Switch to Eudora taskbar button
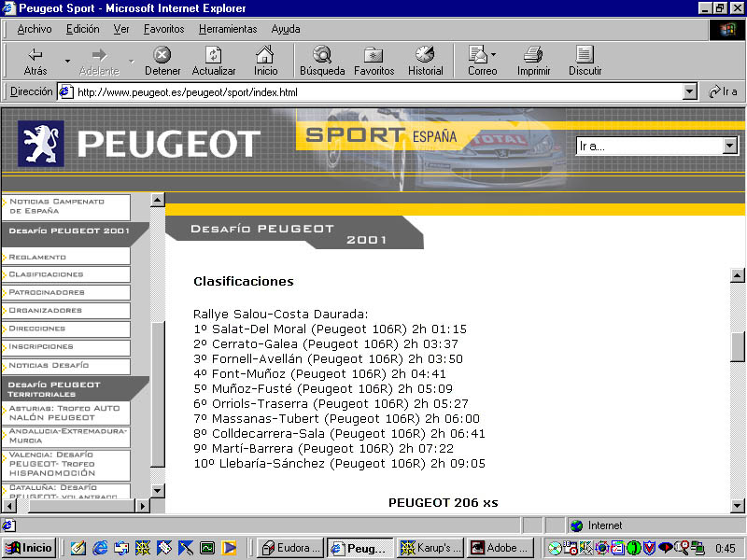The height and width of the screenshot is (560, 747). (291, 548)
